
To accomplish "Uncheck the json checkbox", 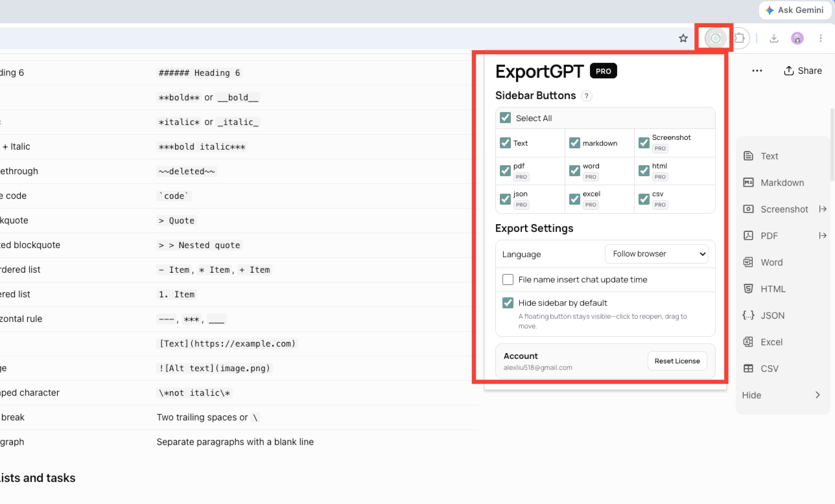I will pos(506,199).
